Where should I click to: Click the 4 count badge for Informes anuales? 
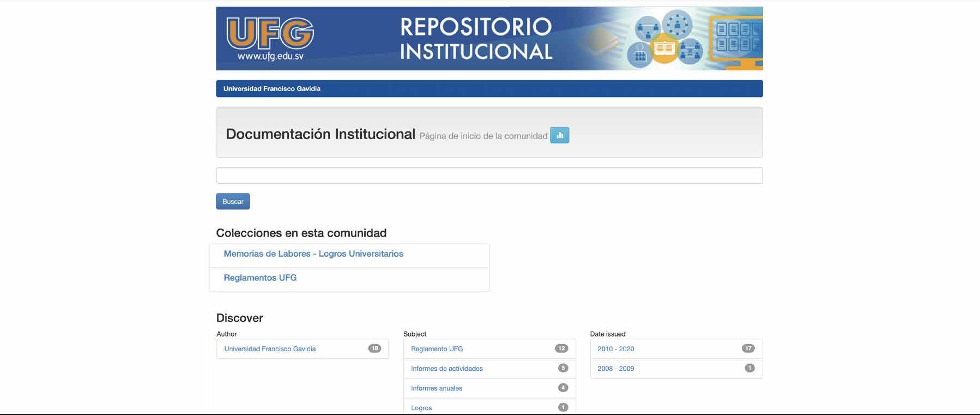(563, 388)
